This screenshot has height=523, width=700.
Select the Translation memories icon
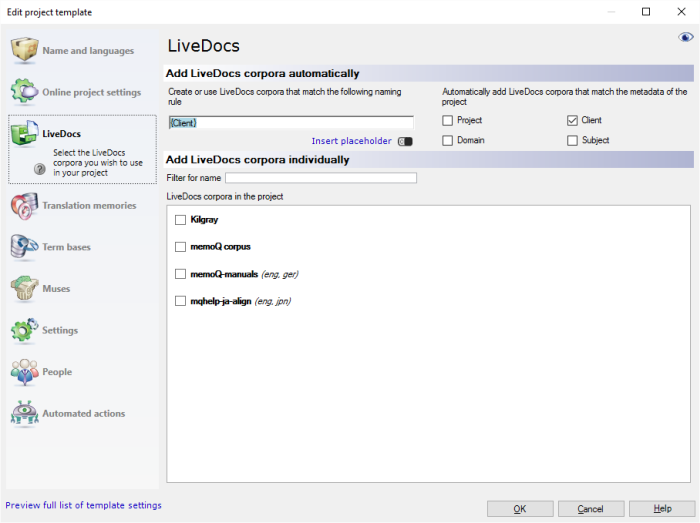25,205
